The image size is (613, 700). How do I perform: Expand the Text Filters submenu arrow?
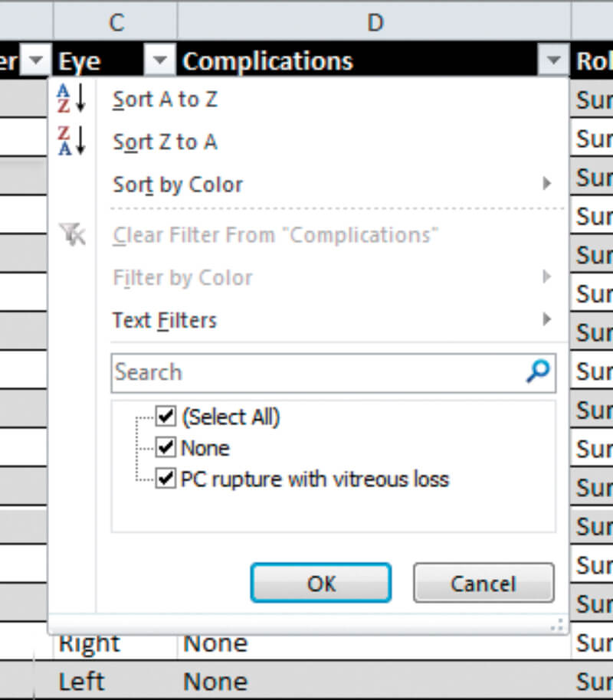click(x=546, y=319)
